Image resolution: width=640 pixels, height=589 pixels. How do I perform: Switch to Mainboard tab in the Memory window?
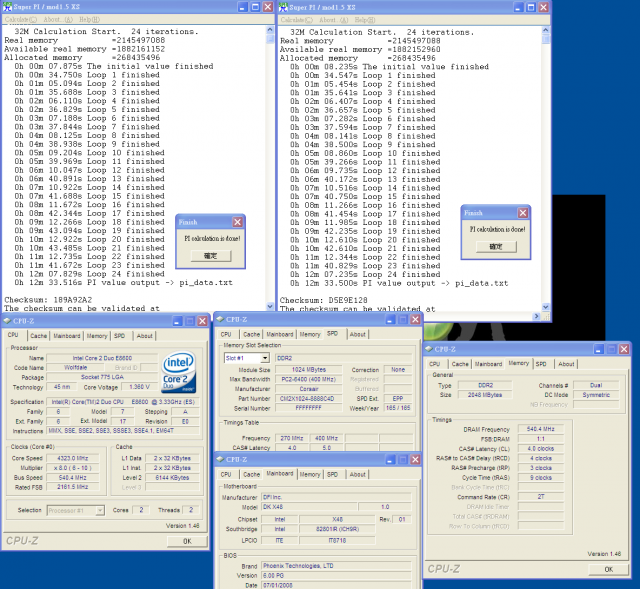[489, 364]
